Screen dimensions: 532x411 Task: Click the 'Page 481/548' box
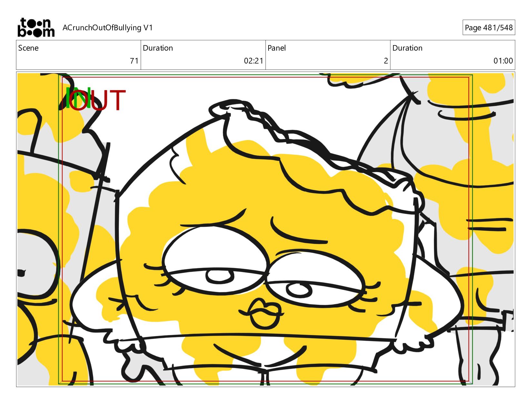488,27
